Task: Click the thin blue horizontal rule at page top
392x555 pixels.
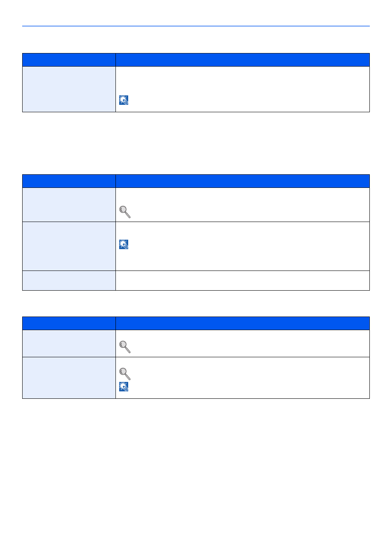Action: 196,26
